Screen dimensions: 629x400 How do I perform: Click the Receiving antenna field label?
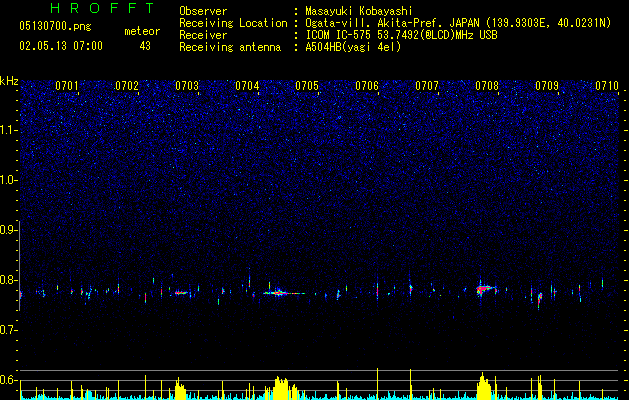[x=230, y=47]
